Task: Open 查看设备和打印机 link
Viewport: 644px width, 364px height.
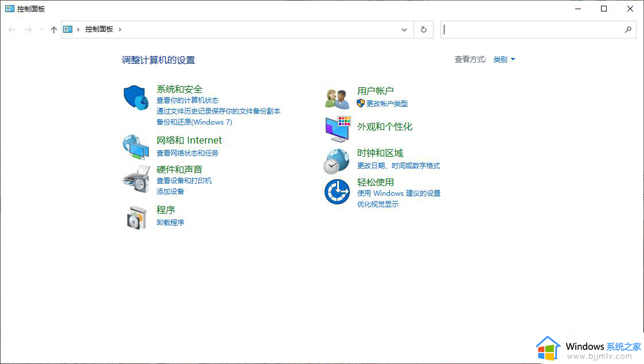Action: point(184,180)
